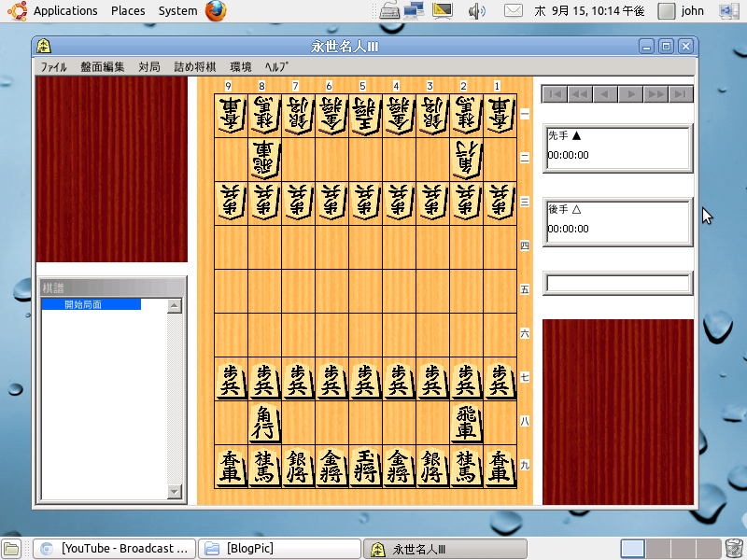Select the black silver on 7九
The width and height of the screenshot is (747, 560).
[298, 467]
